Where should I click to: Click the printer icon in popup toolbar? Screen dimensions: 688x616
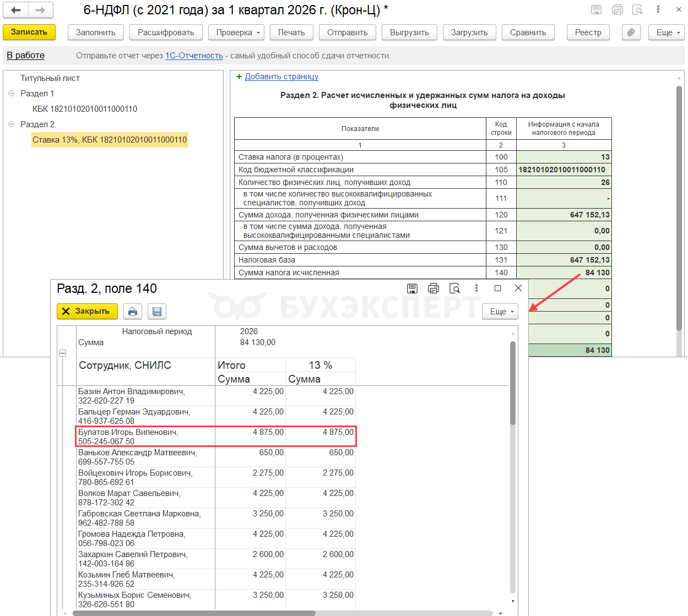click(133, 312)
